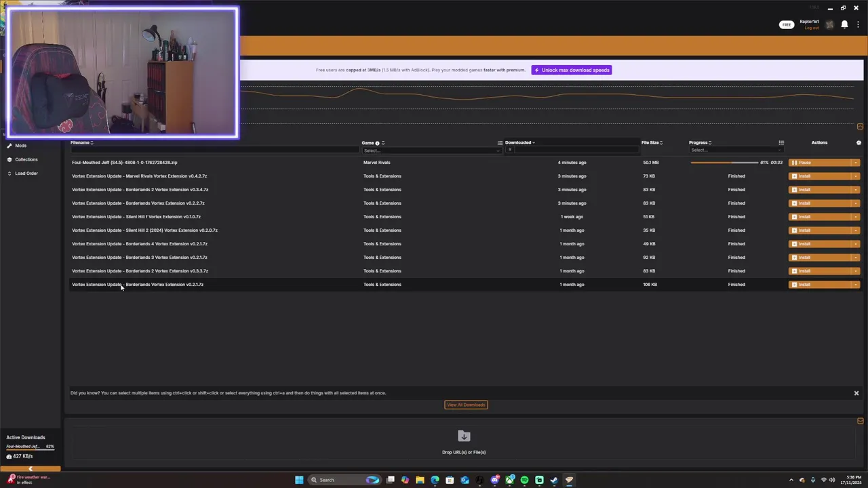Sort table by Downloaded column
Viewport: 868px width, 488px height.
point(520,142)
